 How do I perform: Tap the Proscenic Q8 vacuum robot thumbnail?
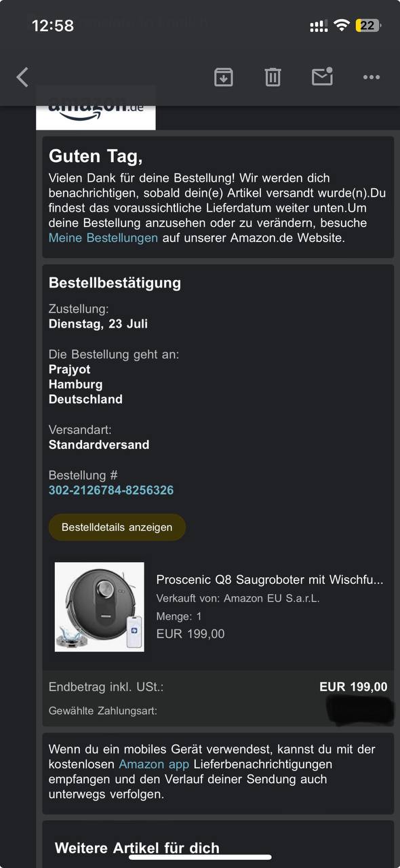100,607
